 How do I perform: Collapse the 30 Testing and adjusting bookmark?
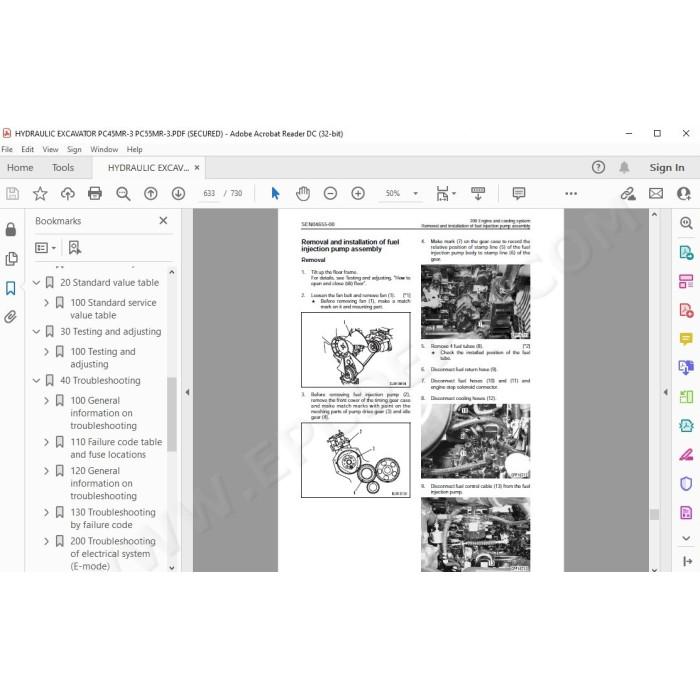pos(37,332)
